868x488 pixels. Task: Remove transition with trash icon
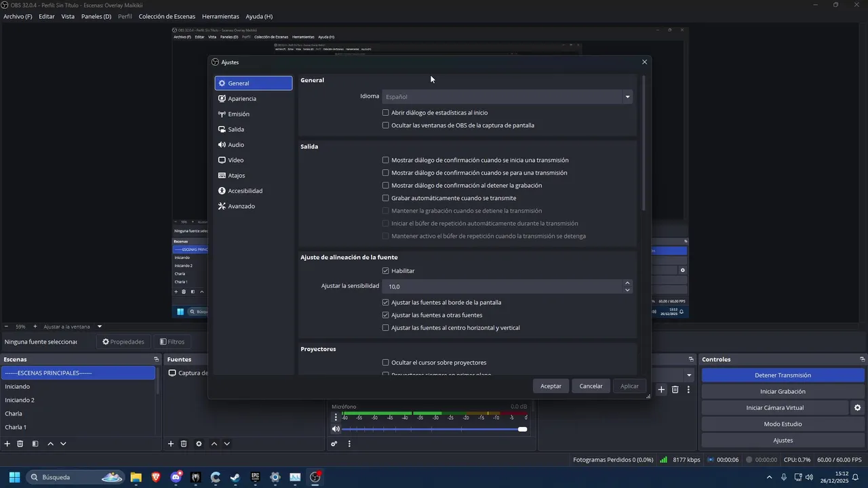point(675,390)
